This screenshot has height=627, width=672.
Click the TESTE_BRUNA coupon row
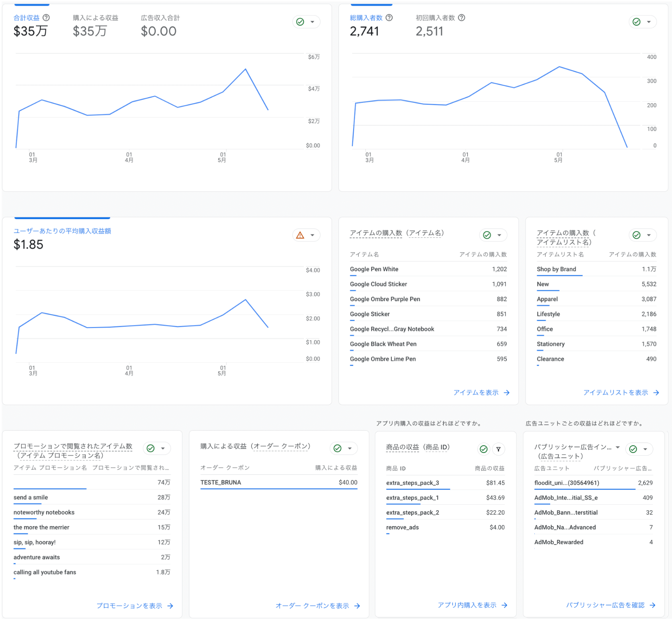(x=279, y=482)
